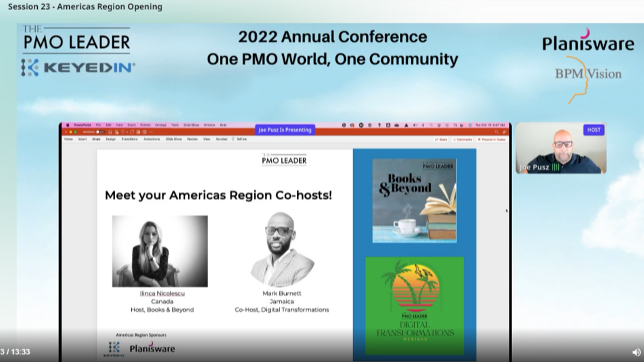Click 'Co-Host, Digital Transformations' text
The height and width of the screenshot is (362, 644).
coord(282,310)
